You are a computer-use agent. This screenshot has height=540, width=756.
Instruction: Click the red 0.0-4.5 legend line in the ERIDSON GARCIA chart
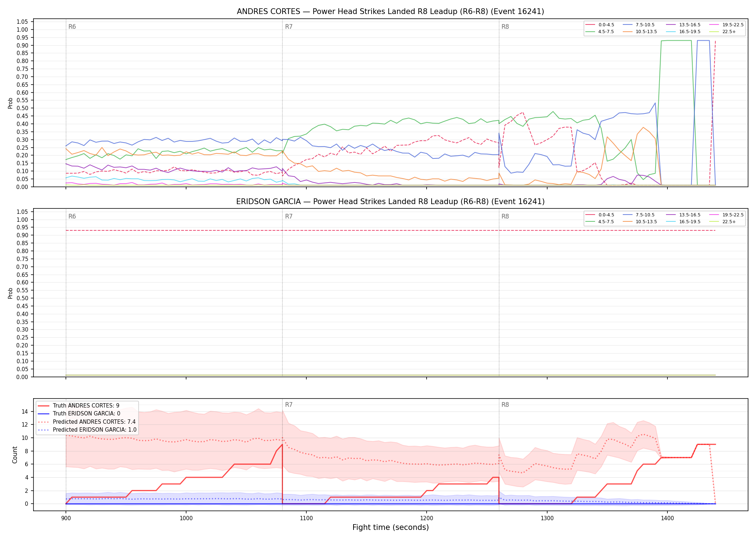pos(590,215)
